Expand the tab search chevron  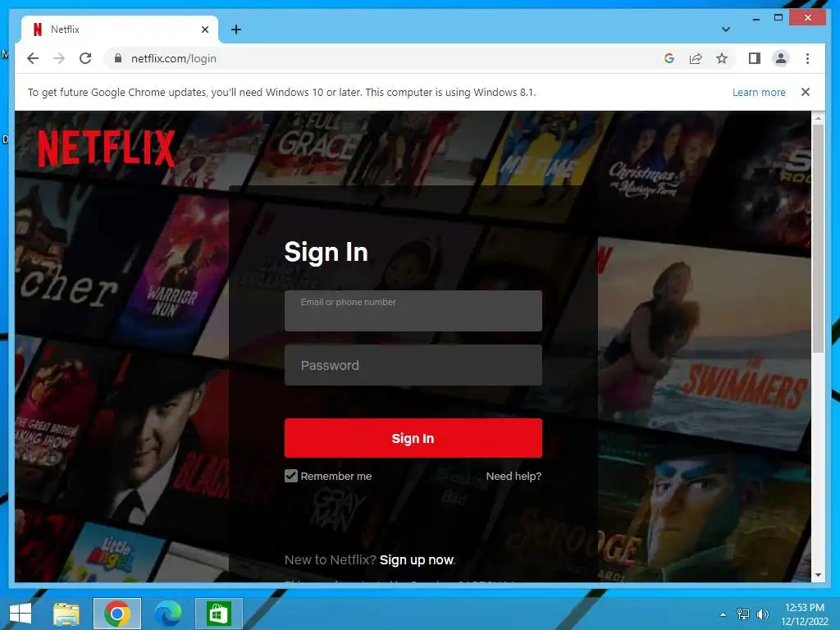[725, 30]
